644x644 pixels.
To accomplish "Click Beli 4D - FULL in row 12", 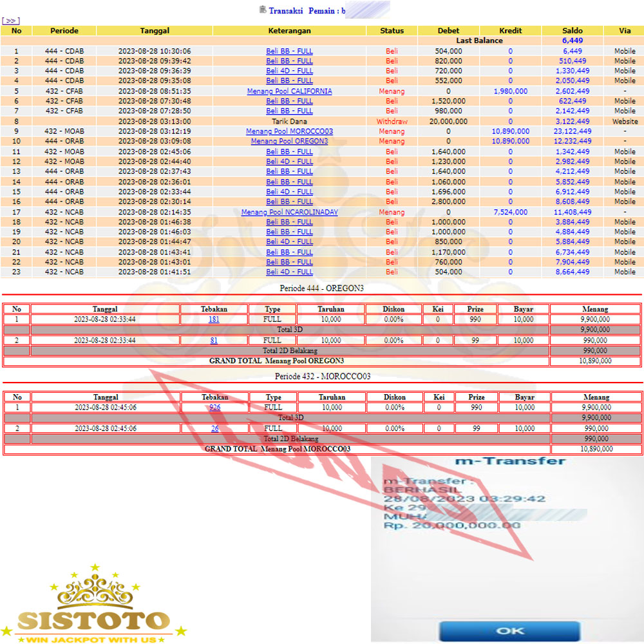I will tap(289, 162).
